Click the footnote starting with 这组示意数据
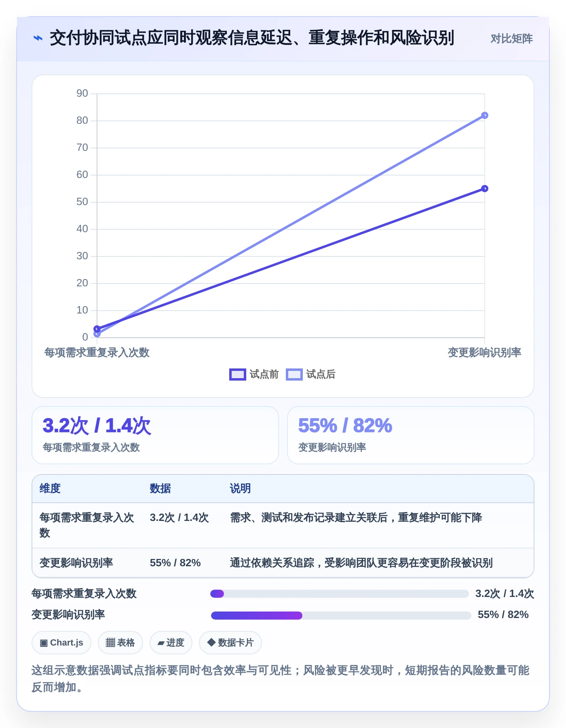The image size is (566, 728). [x=281, y=679]
